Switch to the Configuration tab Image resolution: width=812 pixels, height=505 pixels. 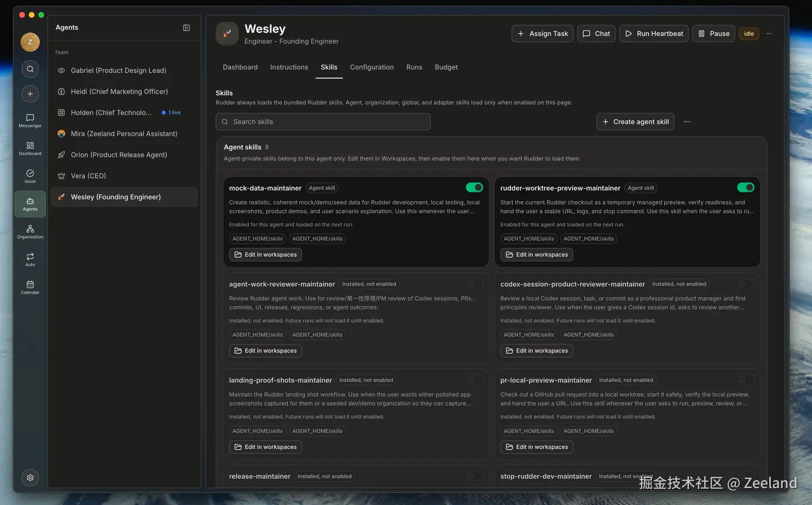[372, 67]
